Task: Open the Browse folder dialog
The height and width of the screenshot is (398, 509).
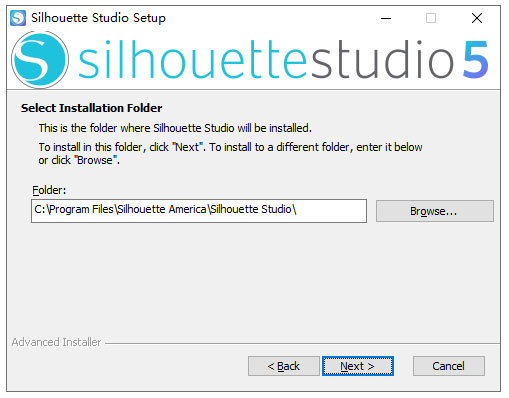Action: coord(435,211)
